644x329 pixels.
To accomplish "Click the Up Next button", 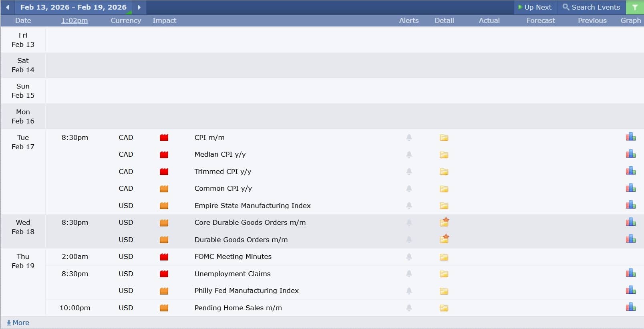I will (535, 7).
